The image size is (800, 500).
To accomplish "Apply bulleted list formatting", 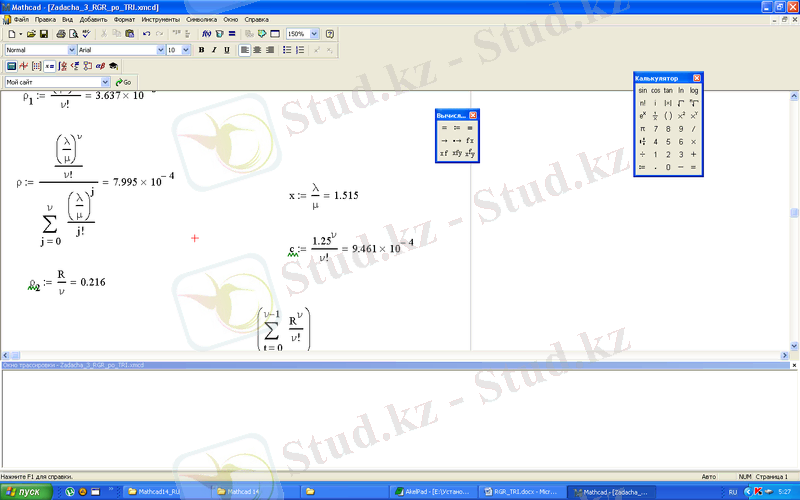I will tap(287, 50).
